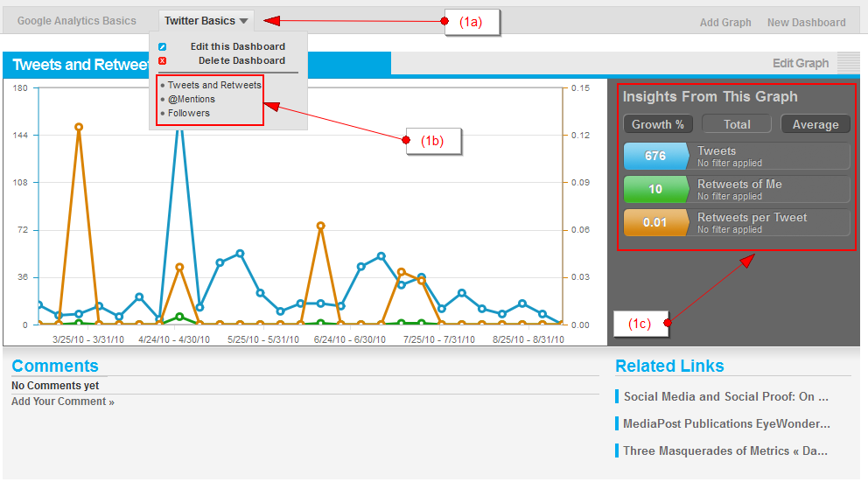Click the tall orange peak near 3/25/10
This screenshot has height=482, width=868.
[79, 127]
